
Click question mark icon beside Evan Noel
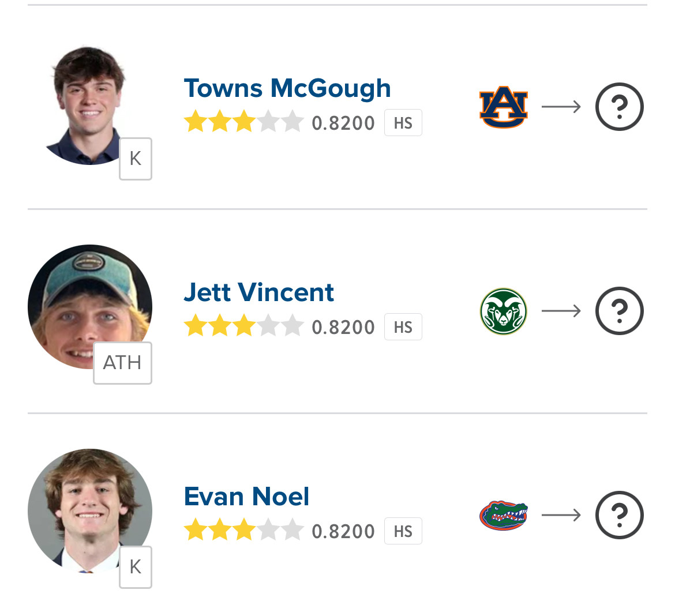pyautogui.click(x=619, y=515)
